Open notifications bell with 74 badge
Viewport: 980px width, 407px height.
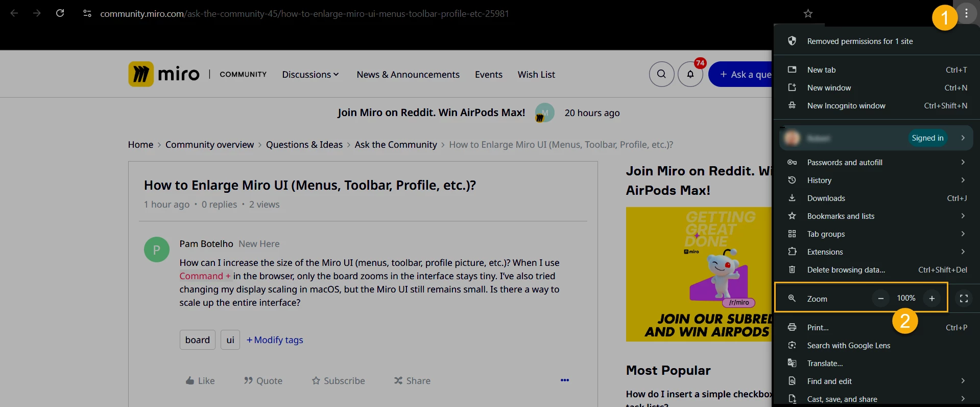tap(690, 74)
